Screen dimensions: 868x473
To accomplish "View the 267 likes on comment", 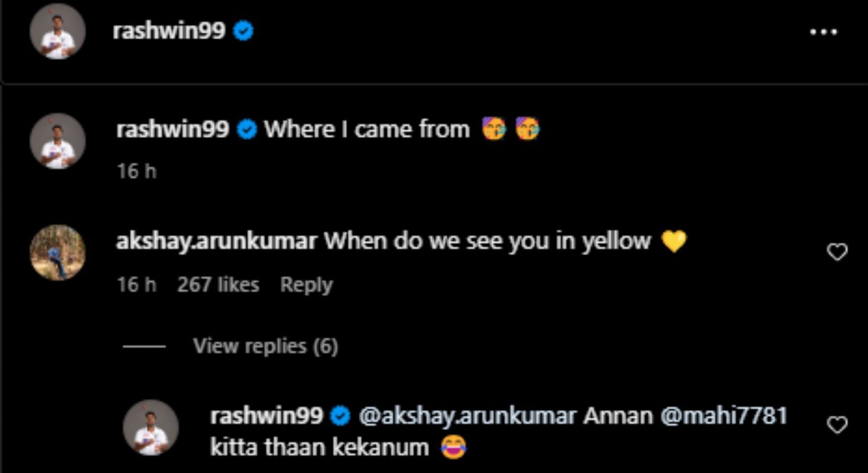I will coord(218,285).
